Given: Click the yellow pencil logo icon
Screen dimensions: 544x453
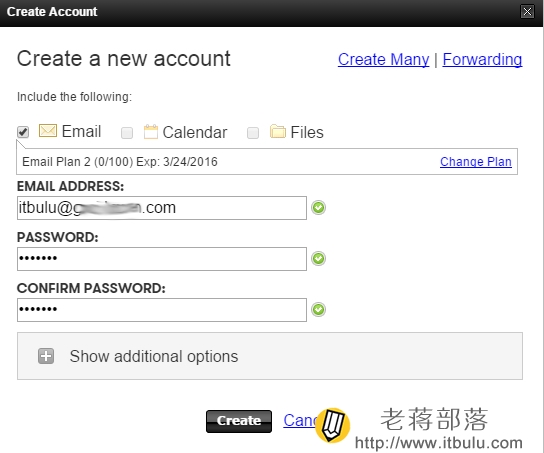Looking at the screenshot, I should 332,425.
